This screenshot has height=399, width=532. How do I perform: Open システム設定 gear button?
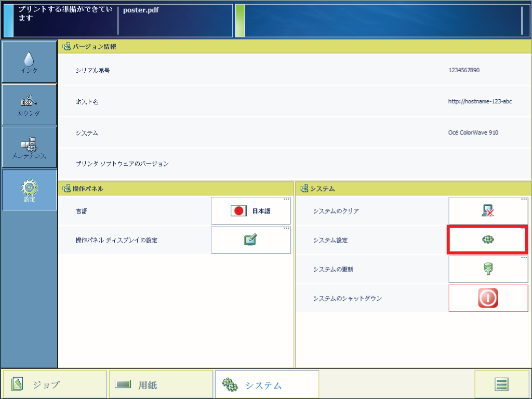click(x=488, y=240)
